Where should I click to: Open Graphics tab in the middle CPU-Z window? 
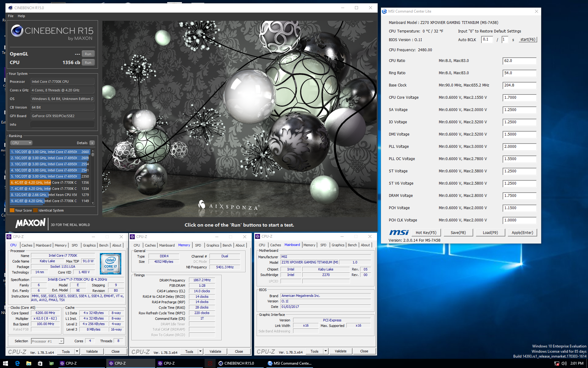(x=213, y=245)
